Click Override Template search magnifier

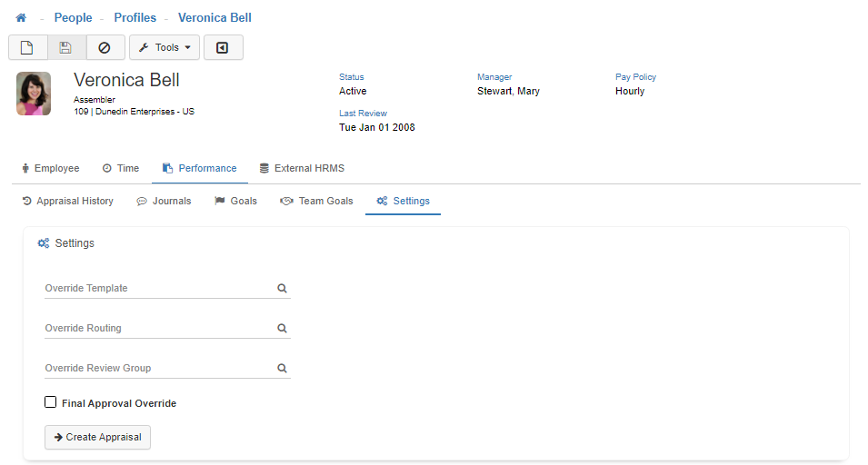(x=282, y=289)
